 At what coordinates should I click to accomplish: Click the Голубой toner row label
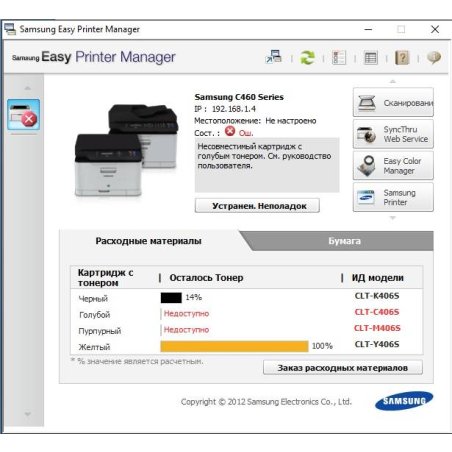coord(94,315)
